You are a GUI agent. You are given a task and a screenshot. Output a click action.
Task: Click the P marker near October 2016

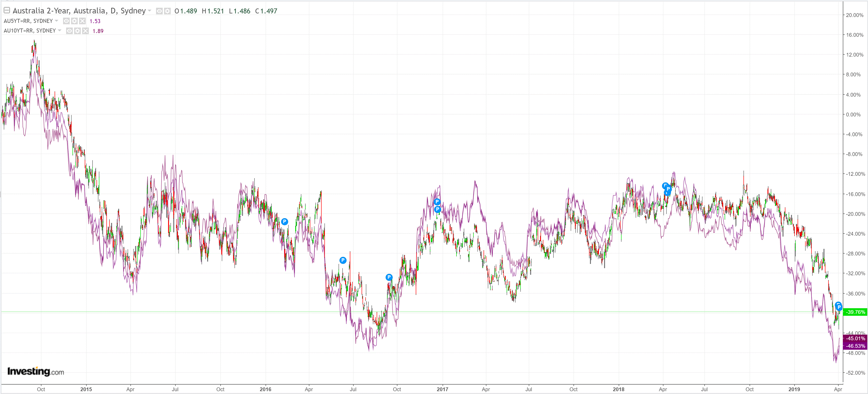(x=389, y=277)
